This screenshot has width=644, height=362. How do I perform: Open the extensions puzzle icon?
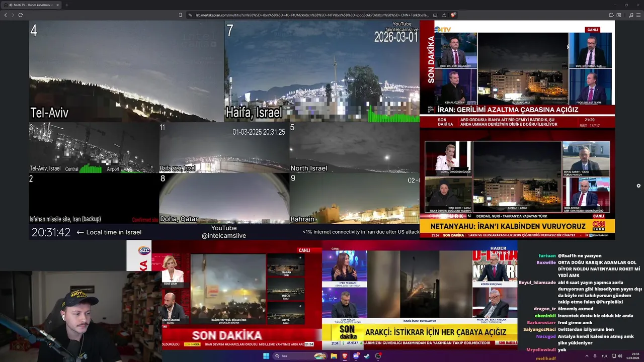click(611, 15)
